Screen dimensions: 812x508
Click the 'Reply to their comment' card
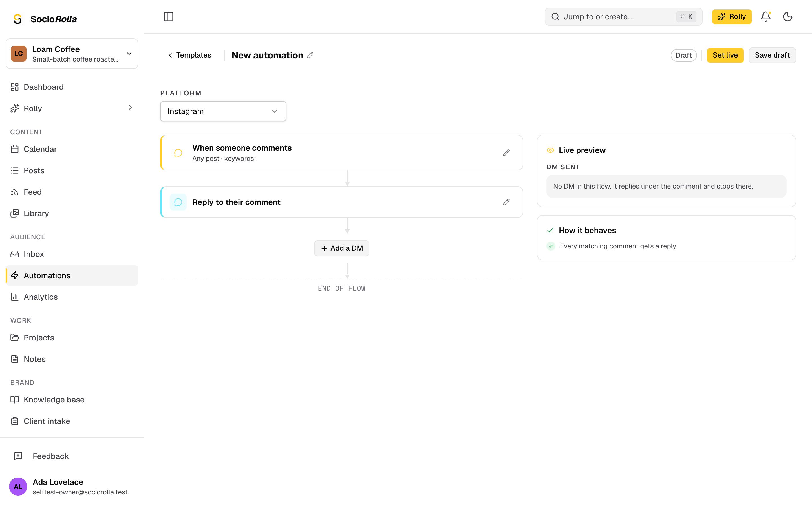click(342, 202)
